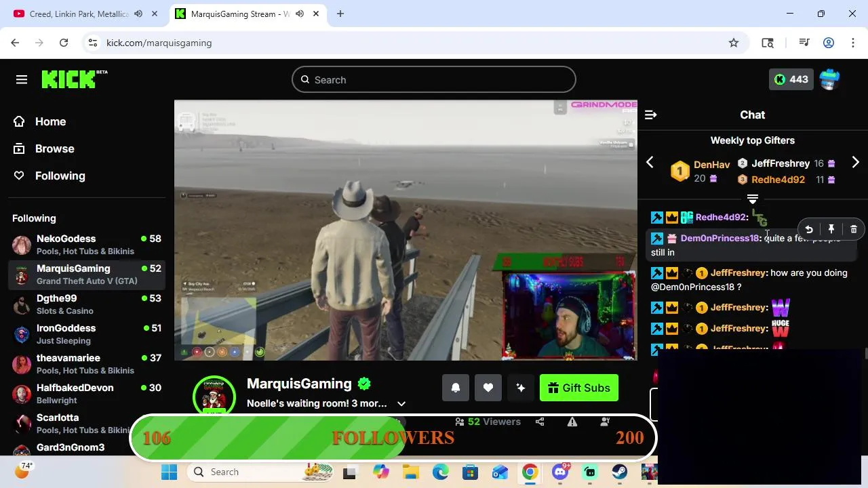Delete DemOnPrincess18's chat message
868x488 pixels.
854,230
